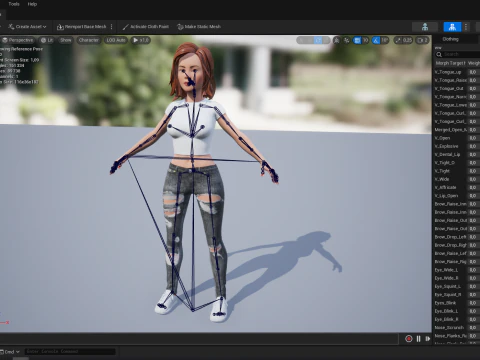Viewport: 480px width, 360px height.
Task: Open Reimport Base Mesh options dots
Action: tap(112, 27)
